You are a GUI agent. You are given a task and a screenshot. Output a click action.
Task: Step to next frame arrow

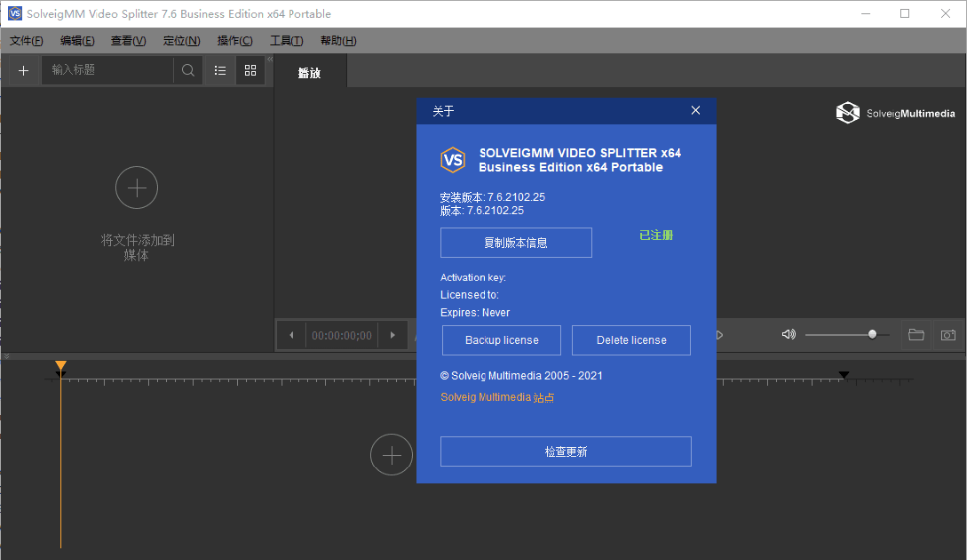coord(393,336)
